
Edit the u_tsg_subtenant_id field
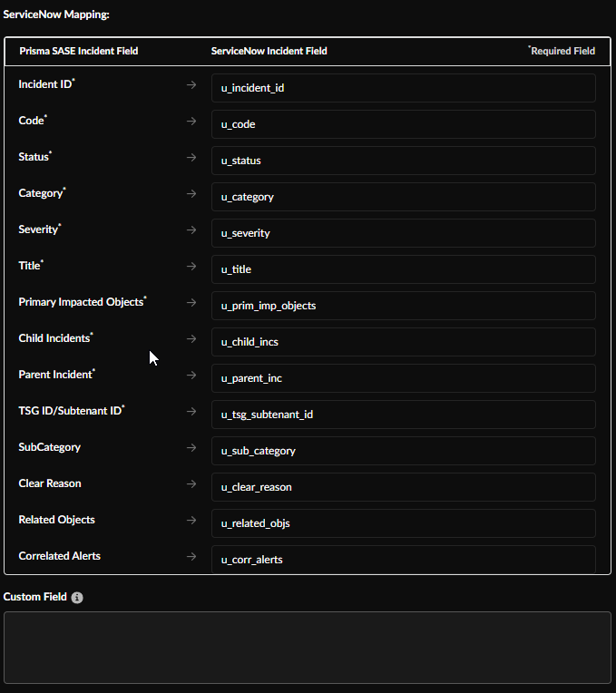tap(403, 415)
